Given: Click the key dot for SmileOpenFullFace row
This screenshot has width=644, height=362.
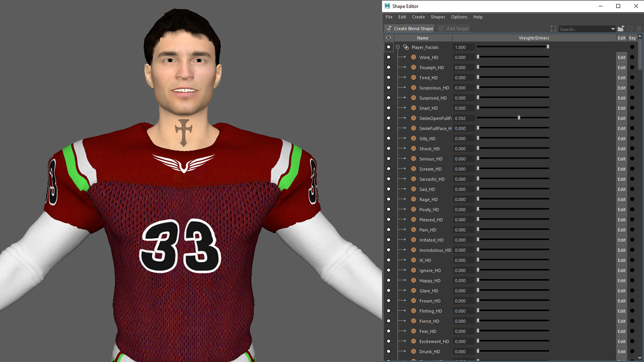Looking at the screenshot, I should [x=632, y=118].
